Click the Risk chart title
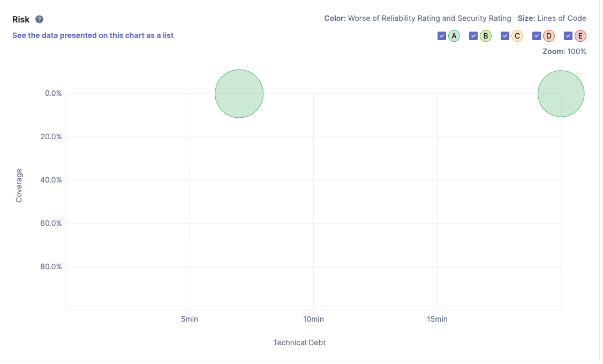This screenshot has height=364, width=603. [x=21, y=19]
